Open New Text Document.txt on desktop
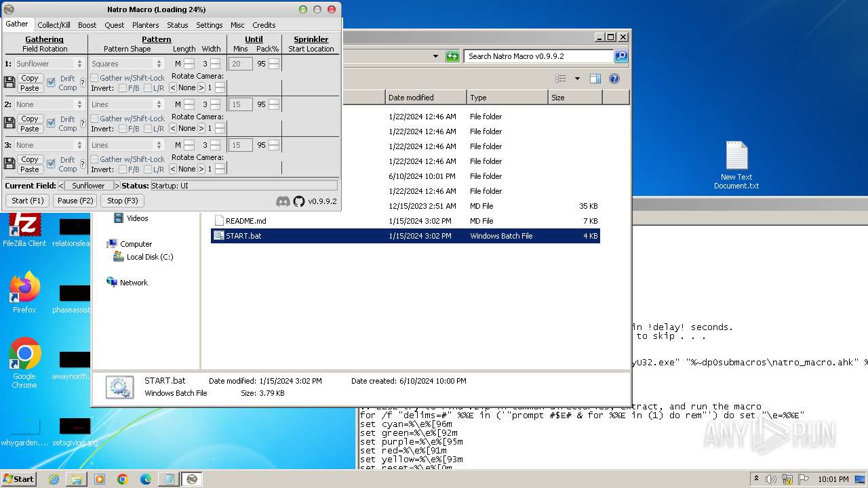 (736, 165)
